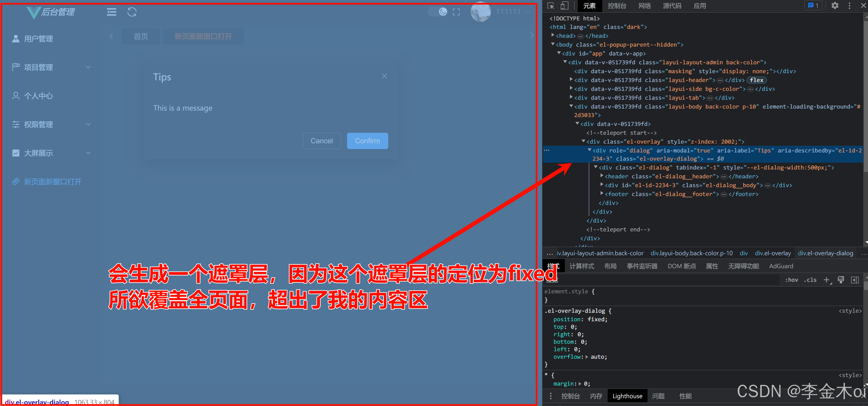Screen dimensions: 868x406
Task: Click the fullscreen icon near the avatar
Action: [456, 11]
